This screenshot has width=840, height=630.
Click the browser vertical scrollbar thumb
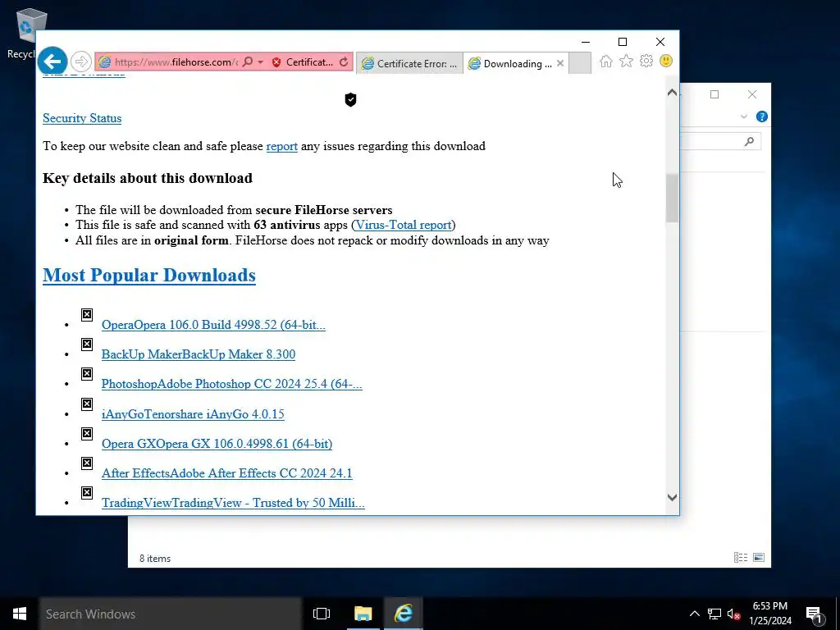click(672, 198)
